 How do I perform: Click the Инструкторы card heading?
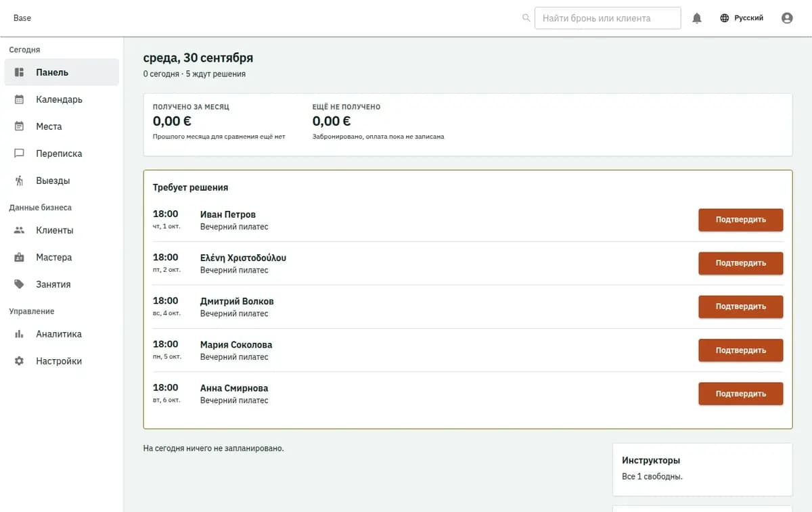[651, 461]
